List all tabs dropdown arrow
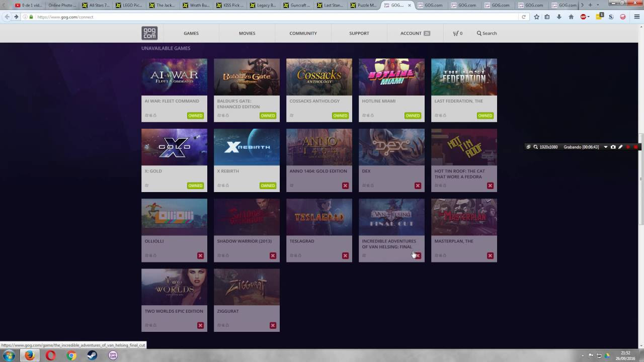 pyautogui.click(x=598, y=5)
